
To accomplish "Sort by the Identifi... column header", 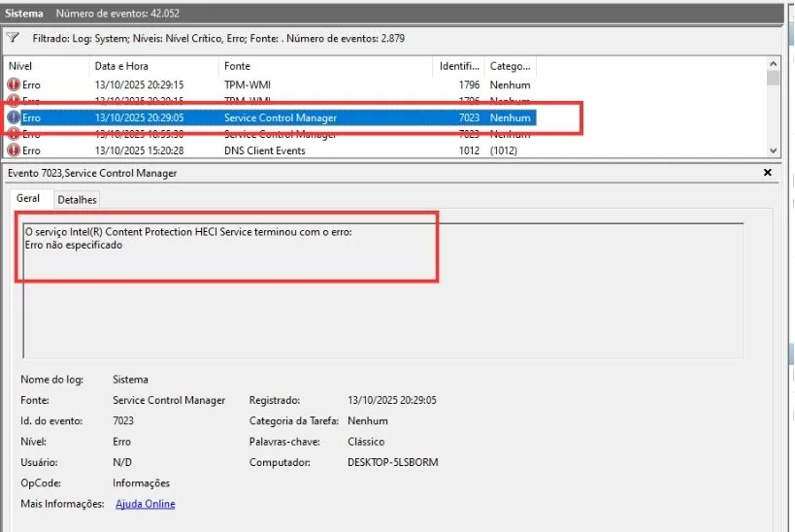I will (459, 66).
